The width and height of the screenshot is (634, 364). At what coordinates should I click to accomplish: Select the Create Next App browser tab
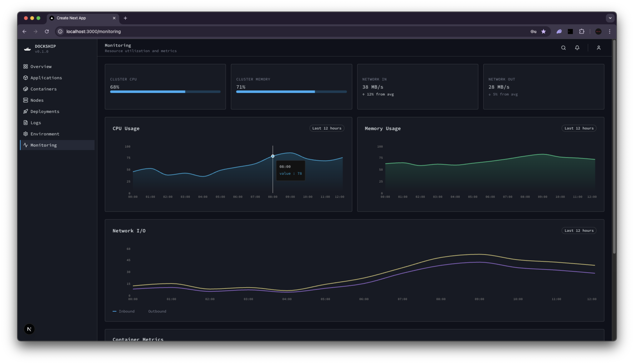[x=83, y=18]
